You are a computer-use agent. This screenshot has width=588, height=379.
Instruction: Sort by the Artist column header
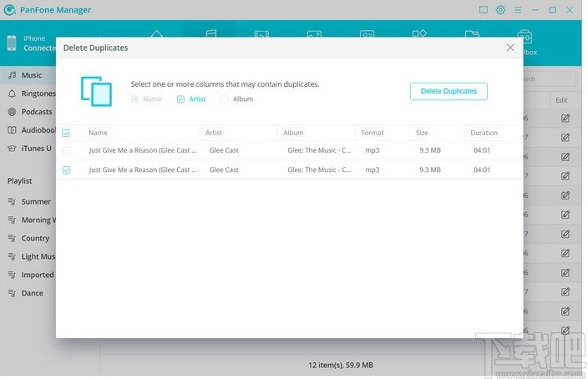point(214,133)
